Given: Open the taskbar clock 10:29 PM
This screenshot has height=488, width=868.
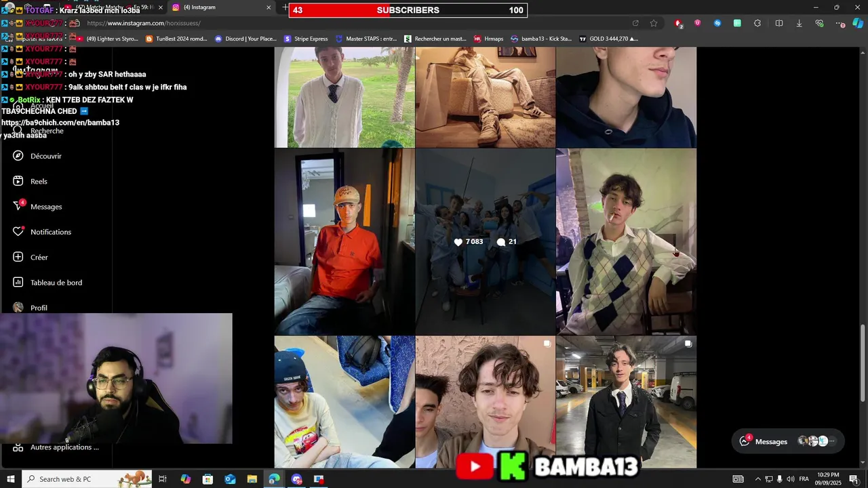Looking at the screenshot, I should click(x=828, y=479).
